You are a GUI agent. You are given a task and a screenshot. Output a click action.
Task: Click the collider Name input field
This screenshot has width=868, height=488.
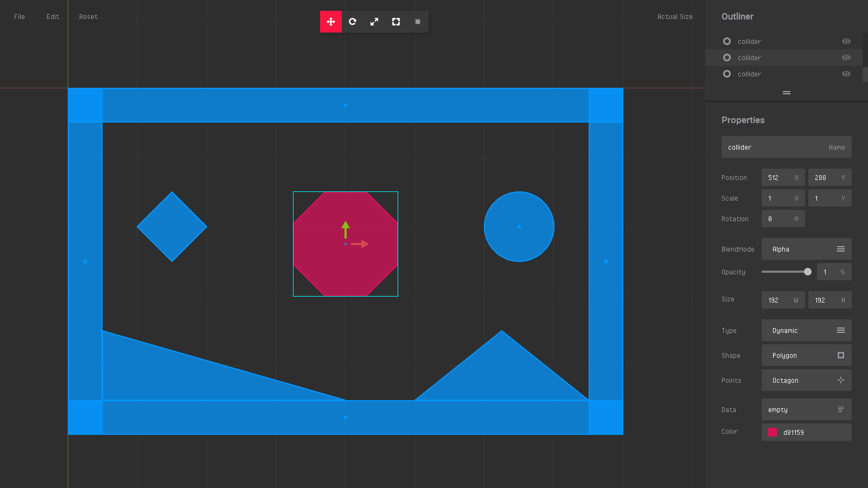776,147
